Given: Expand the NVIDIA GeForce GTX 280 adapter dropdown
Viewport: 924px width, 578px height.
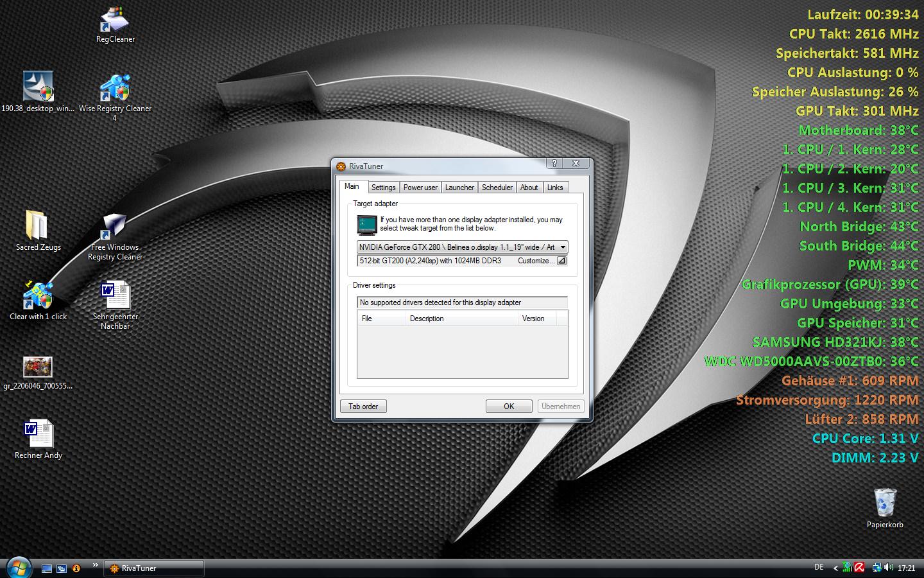Looking at the screenshot, I should (x=563, y=247).
